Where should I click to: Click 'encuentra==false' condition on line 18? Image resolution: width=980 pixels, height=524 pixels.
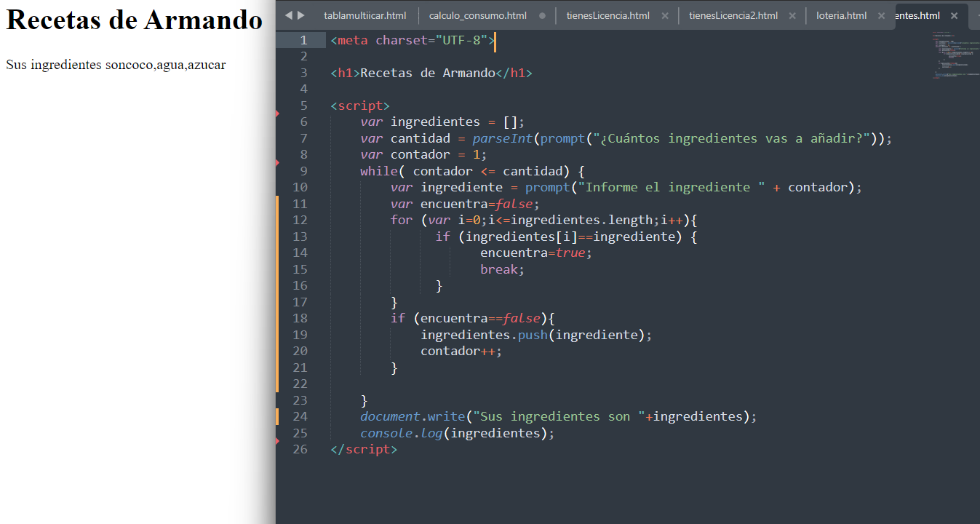[480, 318]
